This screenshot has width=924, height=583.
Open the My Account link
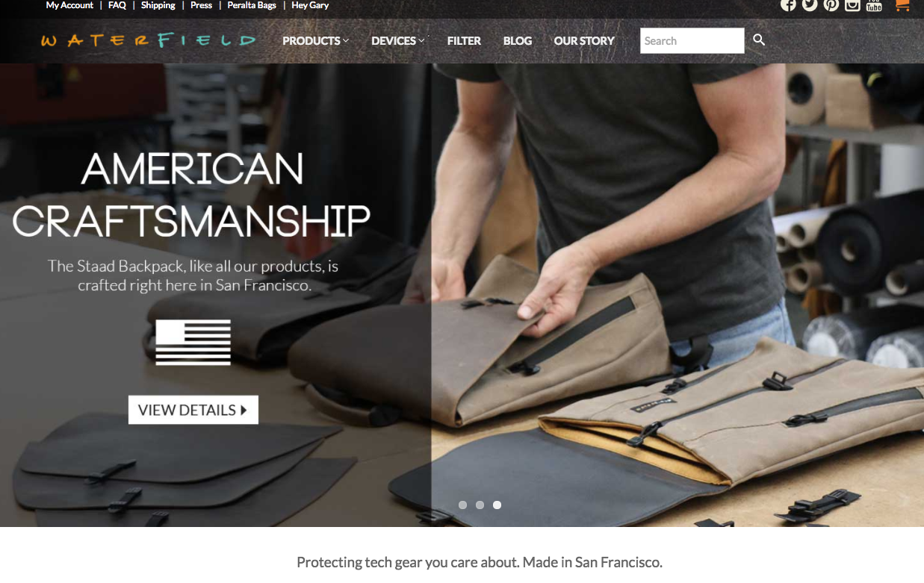click(69, 5)
